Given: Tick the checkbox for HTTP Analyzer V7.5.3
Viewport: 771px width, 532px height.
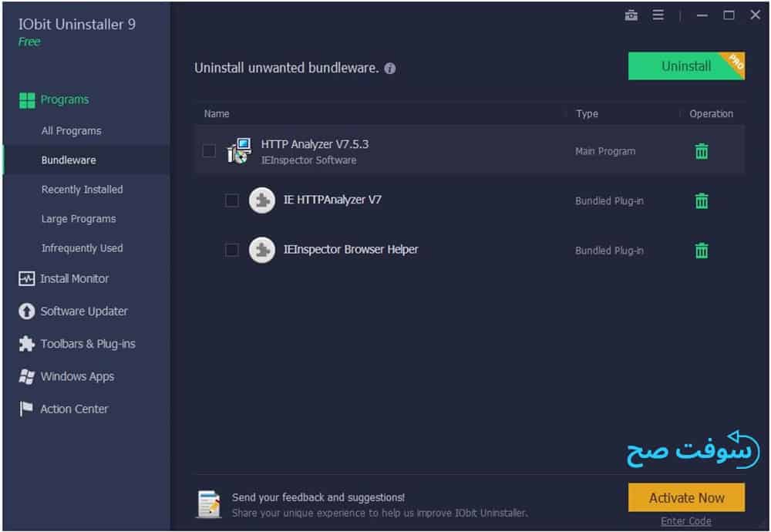Looking at the screenshot, I should (x=209, y=151).
